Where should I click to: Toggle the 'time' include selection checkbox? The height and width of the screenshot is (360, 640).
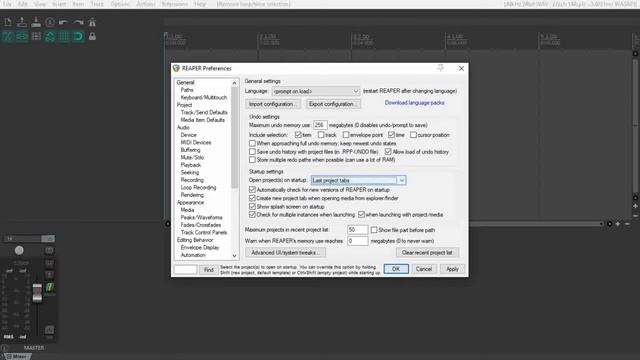coord(391,135)
